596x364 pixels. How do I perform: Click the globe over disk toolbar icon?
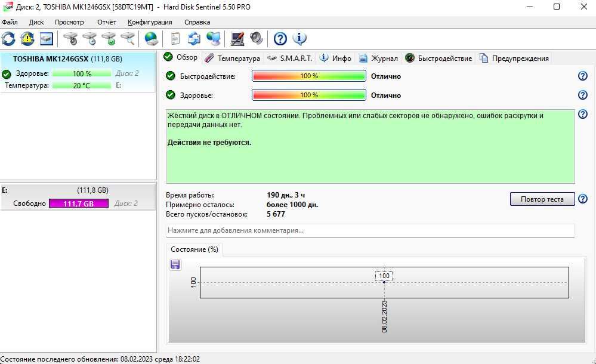(152, 39)
